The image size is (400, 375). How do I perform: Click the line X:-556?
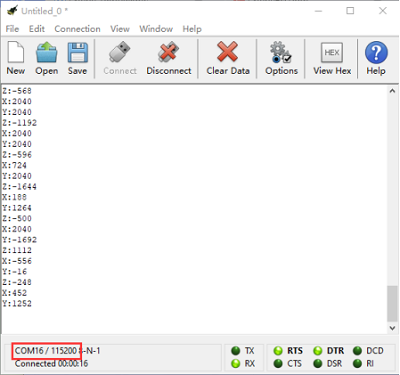17,261
